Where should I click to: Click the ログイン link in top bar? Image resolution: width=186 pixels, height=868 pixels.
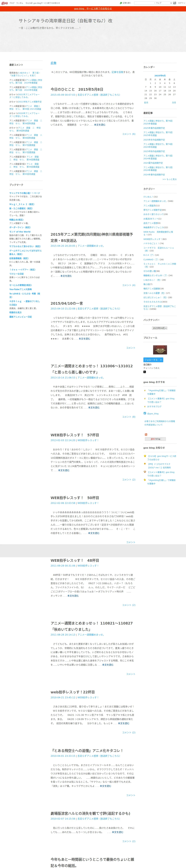182,3
